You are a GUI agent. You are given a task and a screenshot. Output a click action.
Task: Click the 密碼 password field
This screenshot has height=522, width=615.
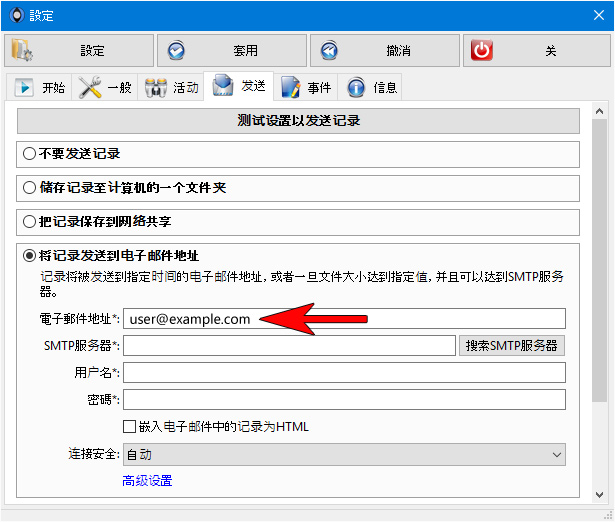pos(344,400)
